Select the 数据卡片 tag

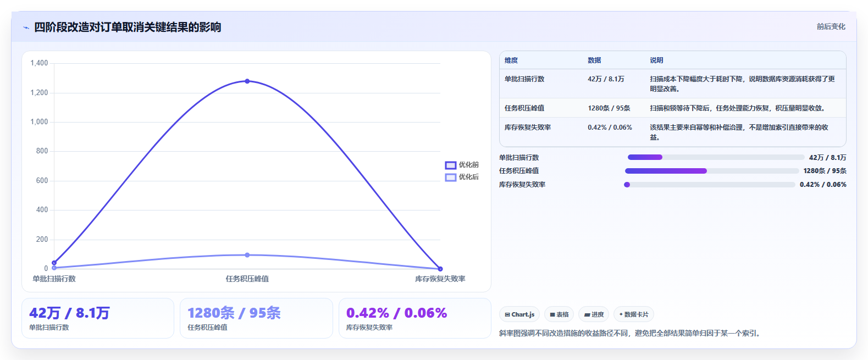tap(634, 314)
